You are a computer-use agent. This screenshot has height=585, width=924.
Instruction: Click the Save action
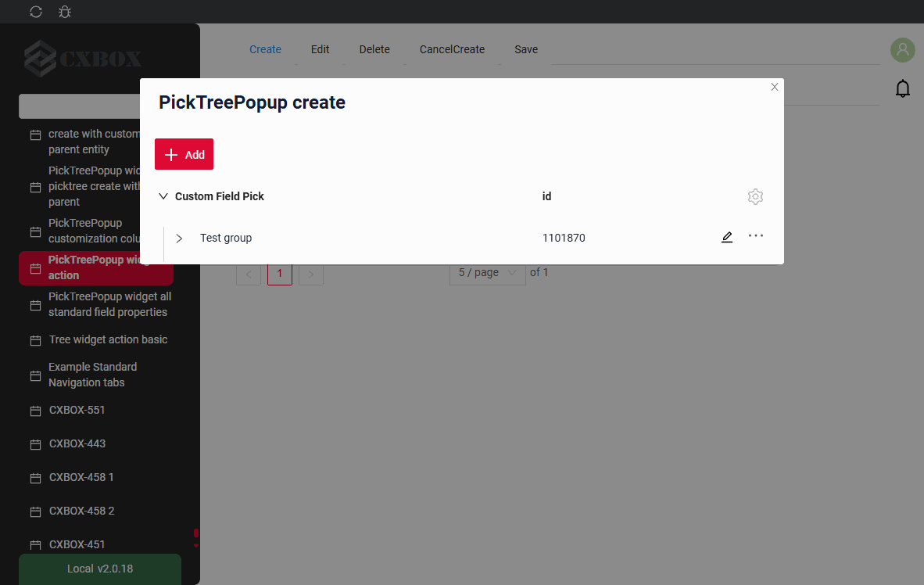526,49
